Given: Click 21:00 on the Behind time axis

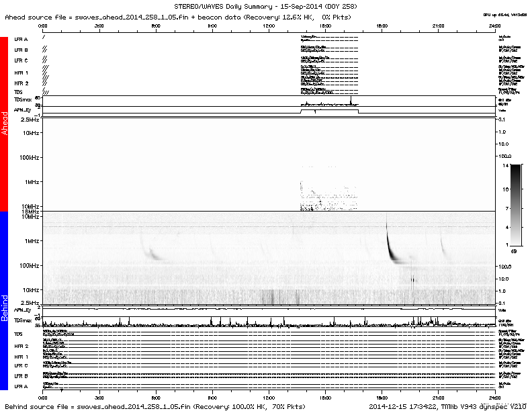Looking at the screenshot, I should pos(439,398).
